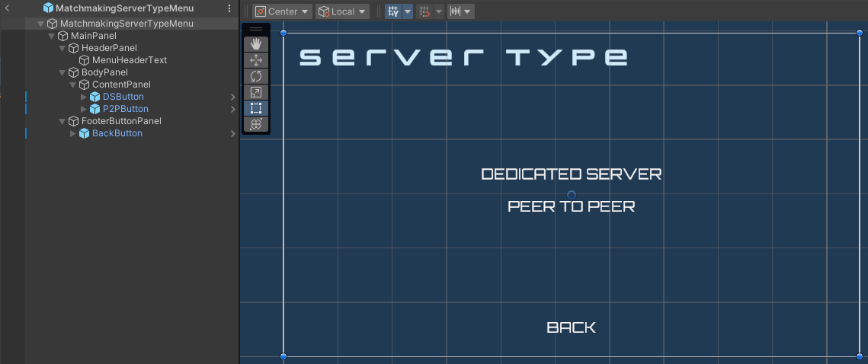Screen dimensions: 868x364
Task: Click the MatchmakingServerTypeMenu prefab header title
Action: [124, 8]
